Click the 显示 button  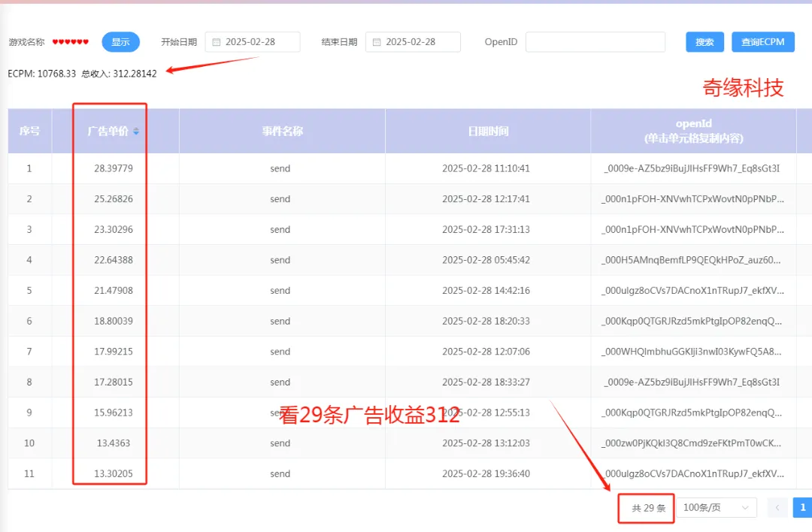(x=120, y=42)
